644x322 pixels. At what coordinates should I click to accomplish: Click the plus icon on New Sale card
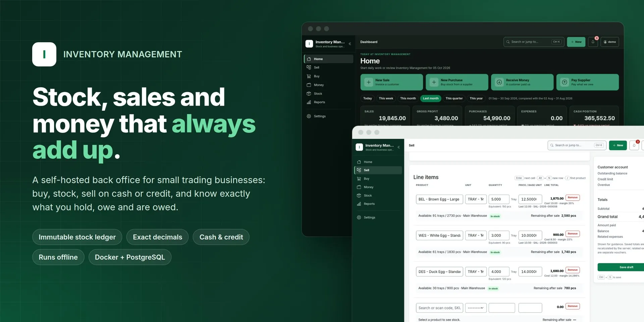[369, 82]
